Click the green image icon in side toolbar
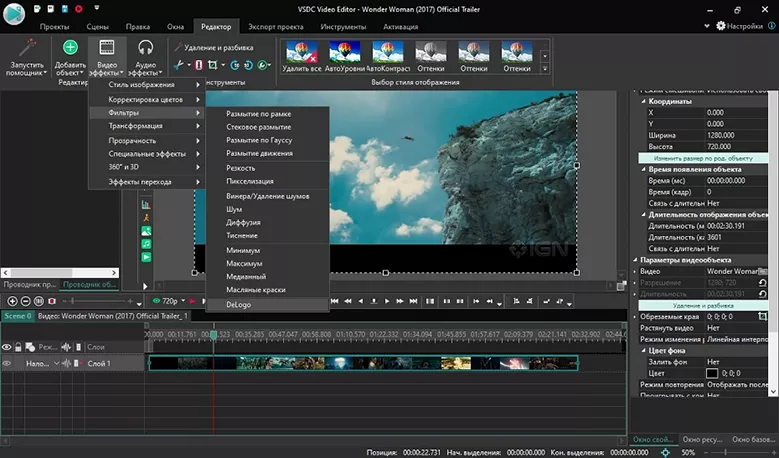 coord(146,231)
